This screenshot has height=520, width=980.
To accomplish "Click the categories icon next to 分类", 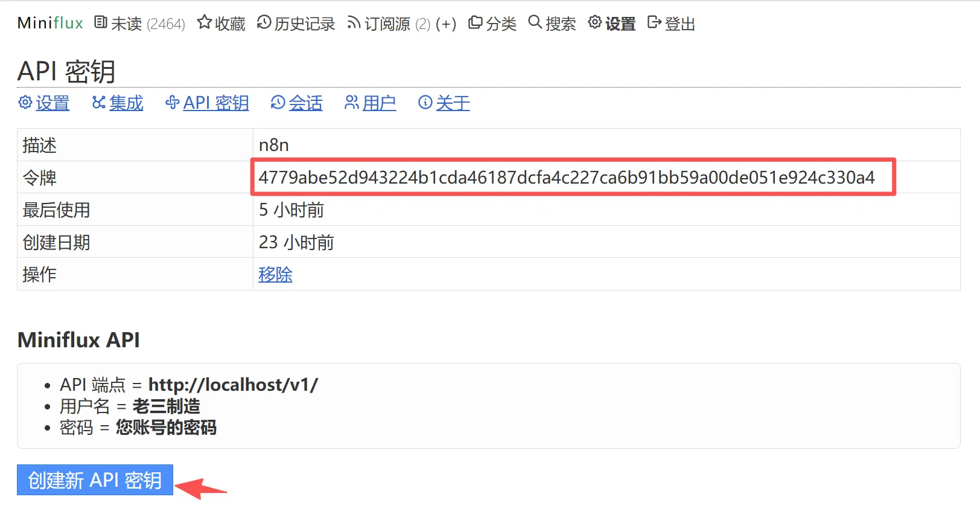I will click(x=476, y=23).
